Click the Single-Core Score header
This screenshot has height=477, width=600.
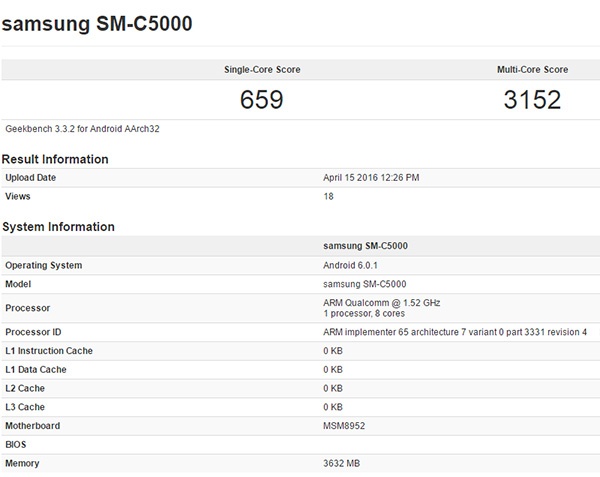pos(262,70)
